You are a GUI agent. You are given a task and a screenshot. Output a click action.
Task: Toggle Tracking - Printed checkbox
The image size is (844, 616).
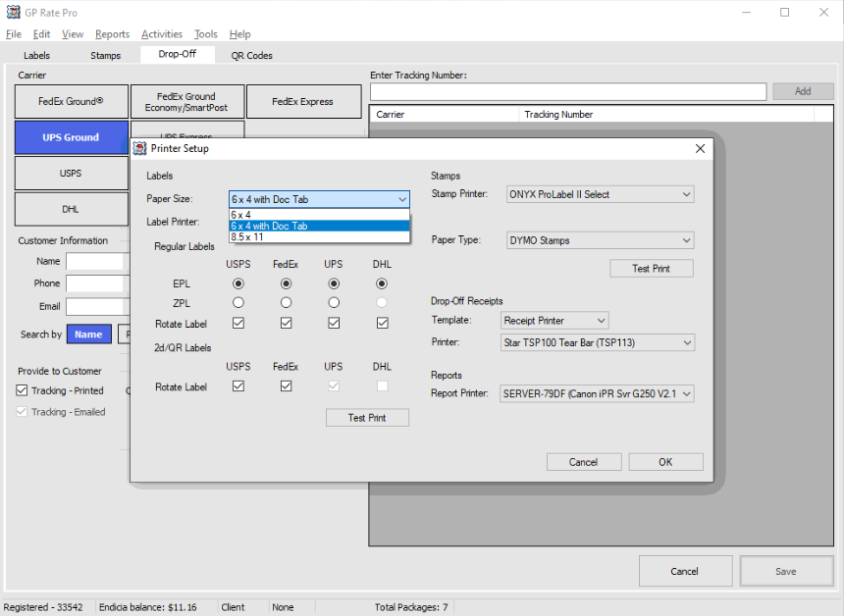[22, 390]
